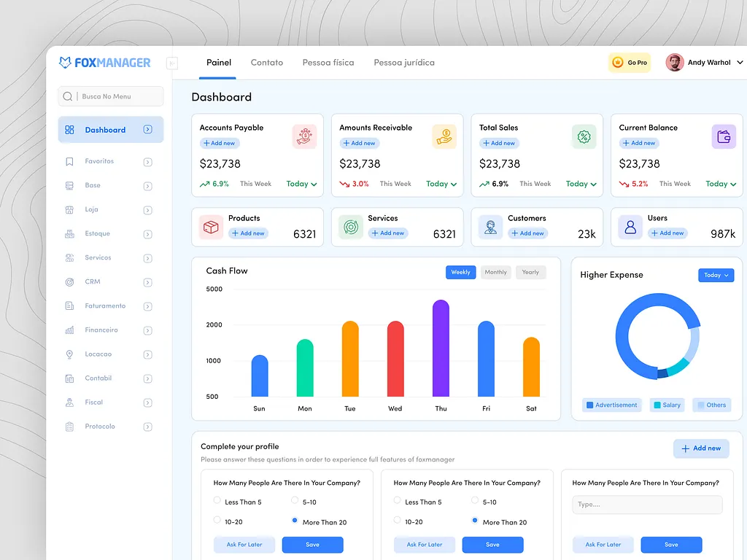Click the Total Sales percent badge icon
This screenshot has width=747, height=560.
(584, 136)
